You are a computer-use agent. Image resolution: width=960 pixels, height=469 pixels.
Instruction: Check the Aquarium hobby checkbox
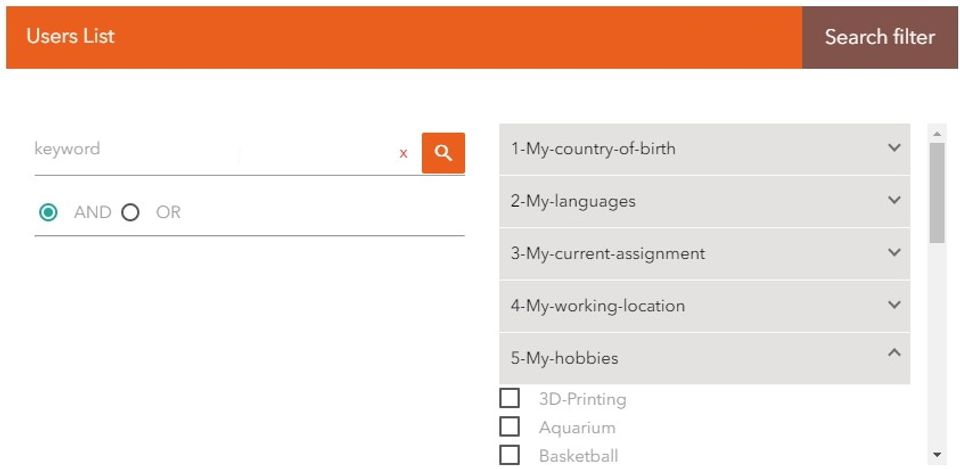pos(510,427)
